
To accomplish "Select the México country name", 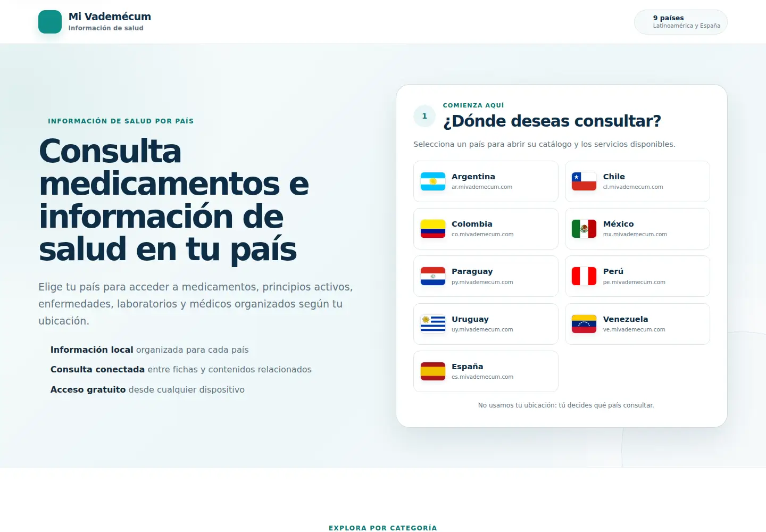I will tap(619, 224).
